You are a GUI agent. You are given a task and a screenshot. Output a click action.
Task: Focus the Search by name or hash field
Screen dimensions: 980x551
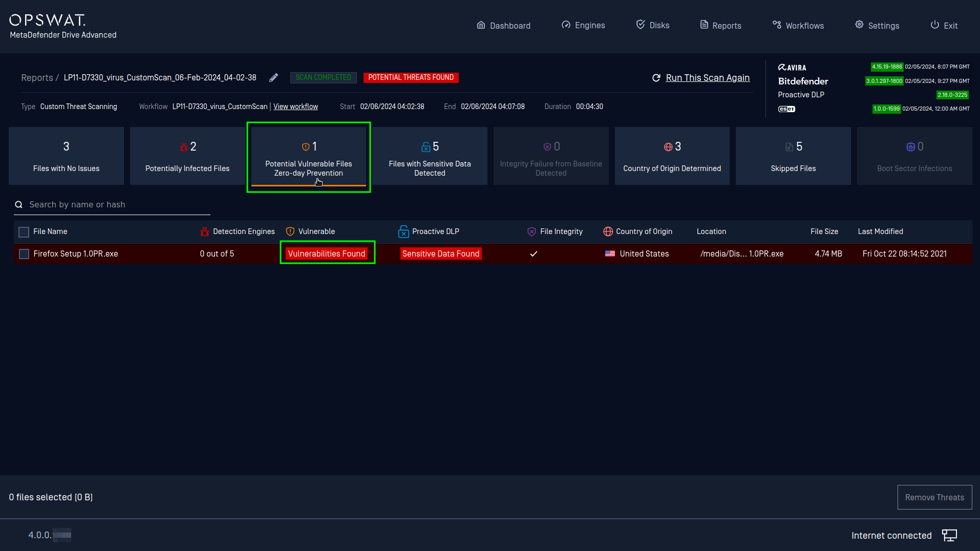pyautogui.click(x=112, y=205)
